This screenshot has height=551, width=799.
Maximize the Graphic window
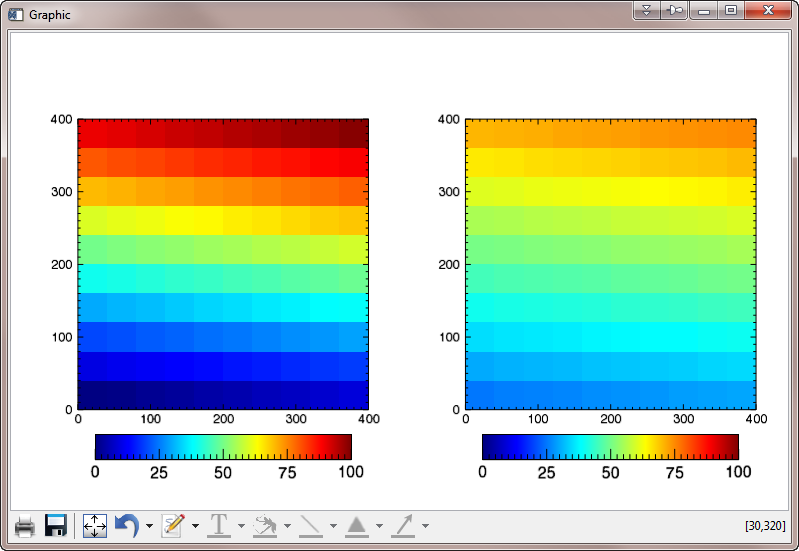(731, 10)
